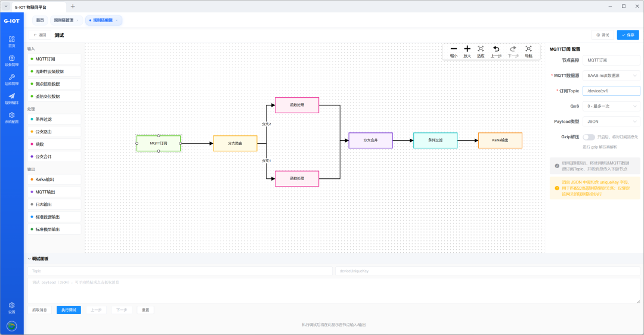Click the 放大 zoom-in icon
Image resolution: width=644 pixels, height=335 pixels.
pyautogui.click(x=467, y=49)
